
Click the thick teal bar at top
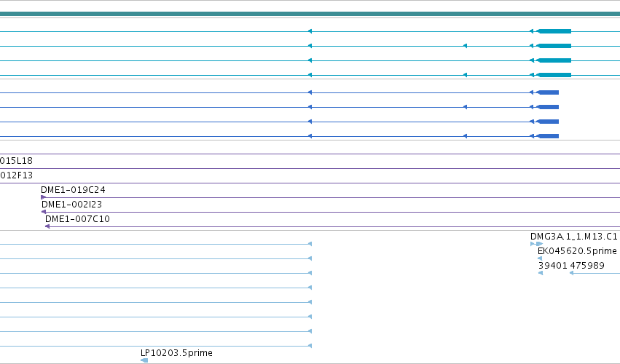click(x=310, y=14)
